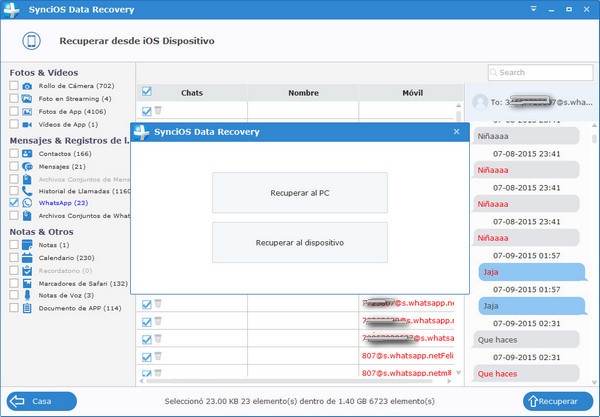Tick the Fotos de App checkbox
600x417 pixels.
pos(14,111)
